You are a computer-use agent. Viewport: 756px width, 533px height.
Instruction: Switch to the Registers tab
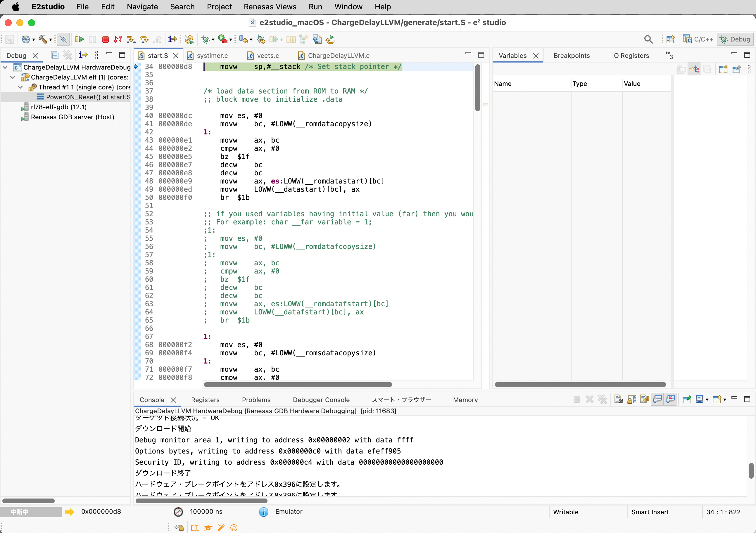pos(205,400)
